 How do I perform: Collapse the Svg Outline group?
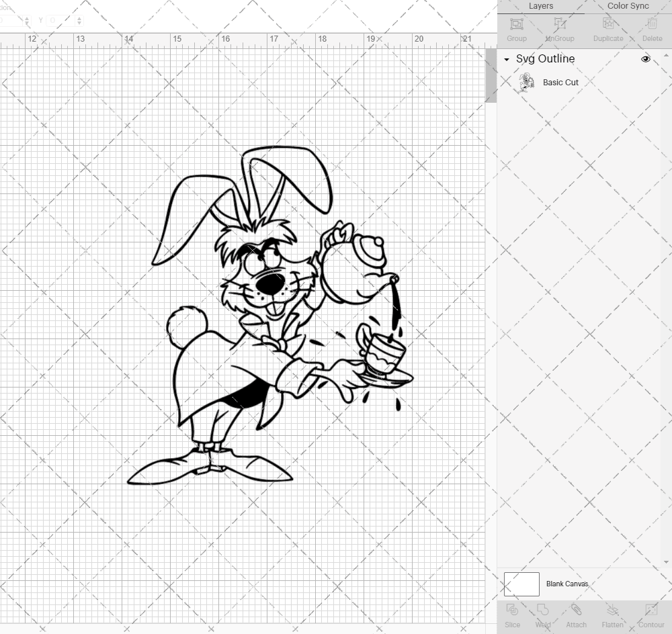click(506, 59)
